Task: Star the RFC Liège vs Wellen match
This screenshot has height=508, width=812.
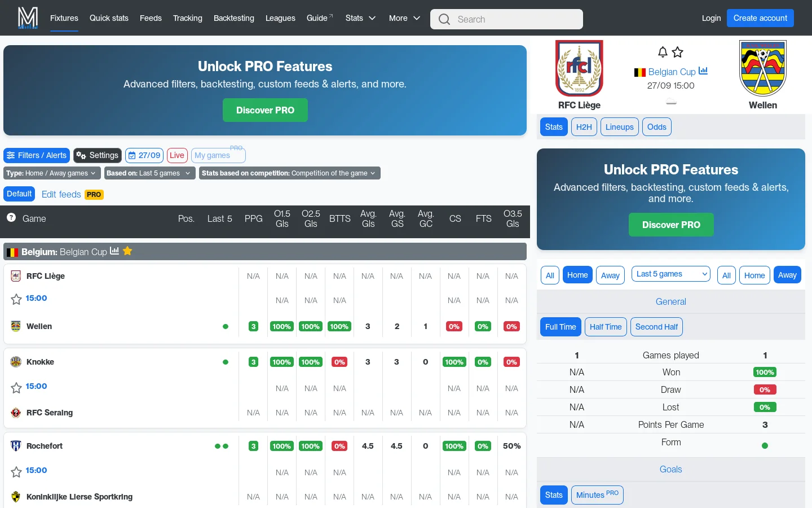Action: coord(16,299)
